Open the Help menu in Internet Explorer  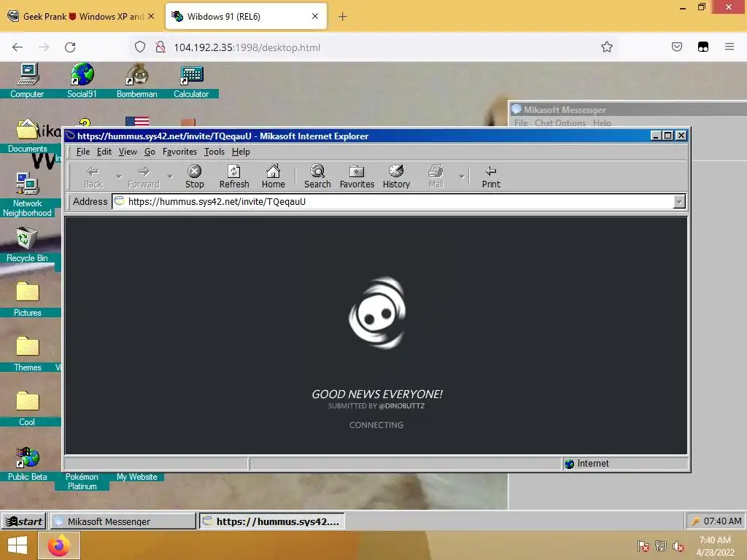tap(241, 152)
